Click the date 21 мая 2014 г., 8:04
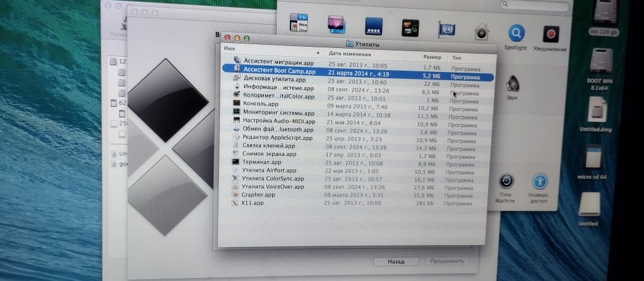This screenshot has height=281, width=644. 354,123
